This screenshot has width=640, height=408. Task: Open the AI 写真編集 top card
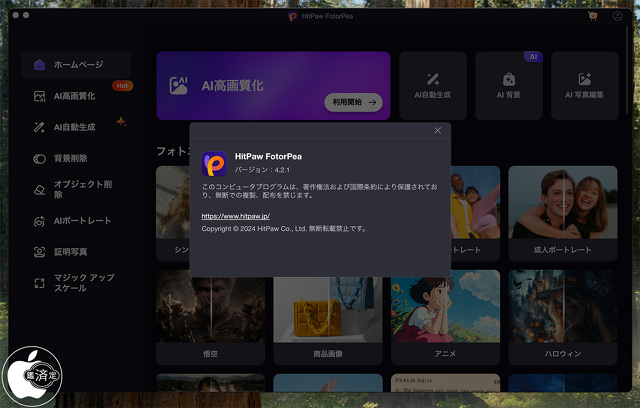(x=584, y=86)
